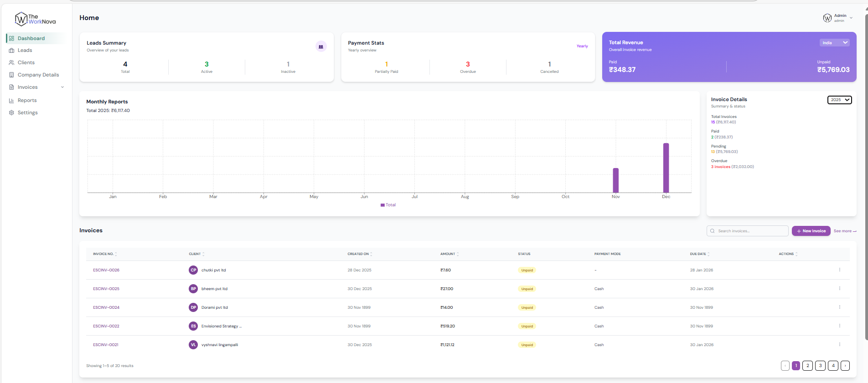Toggle the Total series in chart legend
This screenshot has width=868, height=383.
coord(388,205)
